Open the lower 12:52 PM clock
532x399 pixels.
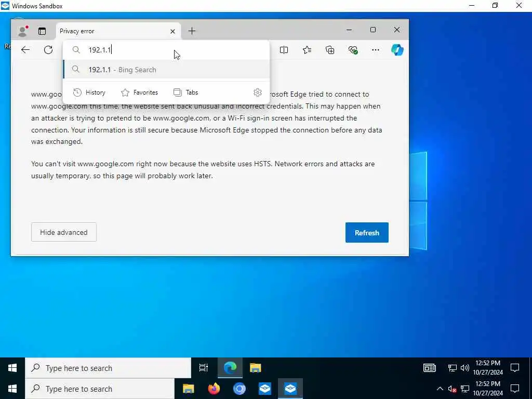click(x=488, y=389)
